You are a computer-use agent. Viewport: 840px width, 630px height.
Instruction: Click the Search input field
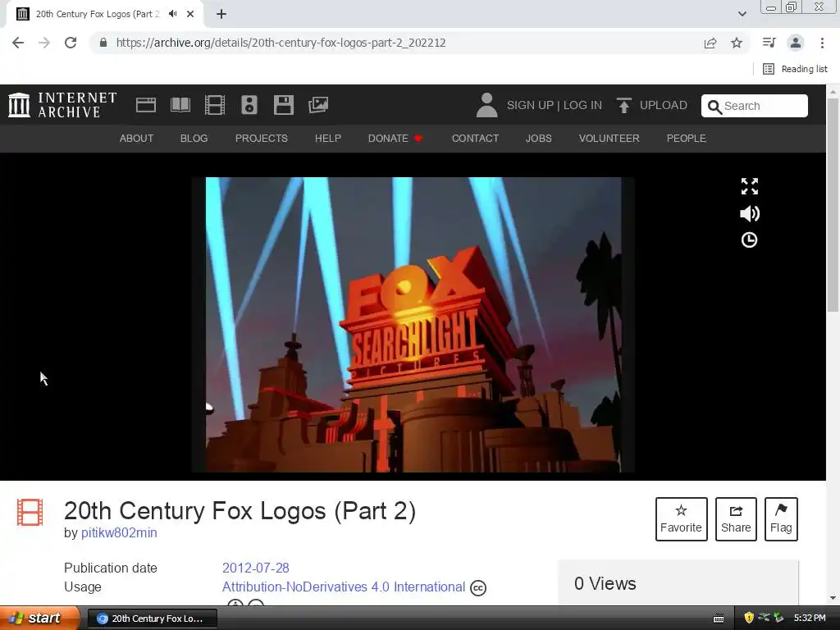coord(755,106)
